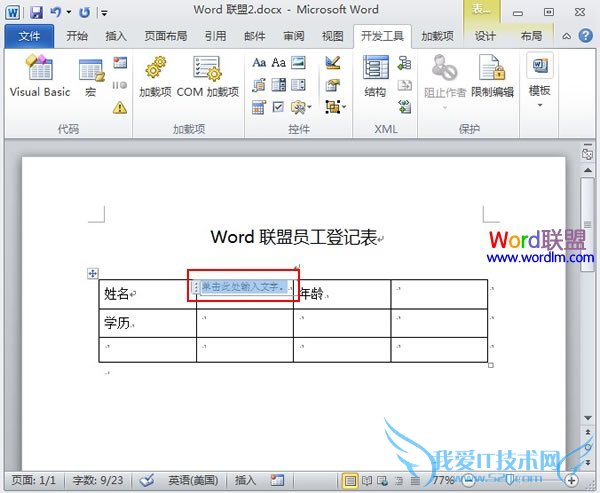Viewport: 600px width, 493px height.
Task: Click the 学历 table cell
Action: (148, 323)
